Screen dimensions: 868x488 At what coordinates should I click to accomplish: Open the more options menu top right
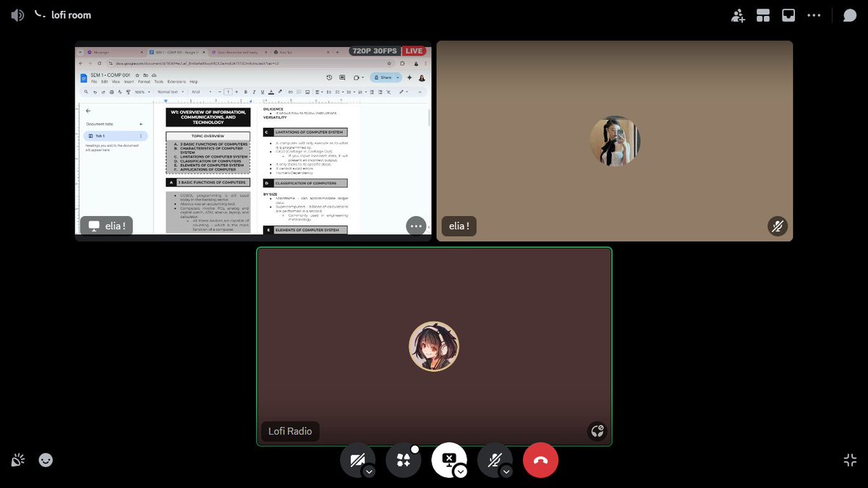[x=814, y=14]
